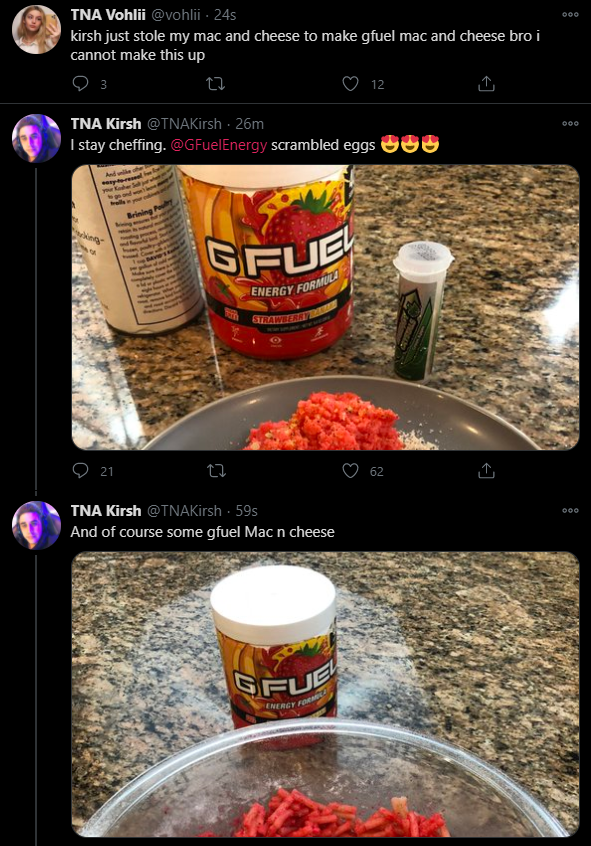
Task: Open more options on scrambled eggs tweet
Action: [x=570, y=124]
